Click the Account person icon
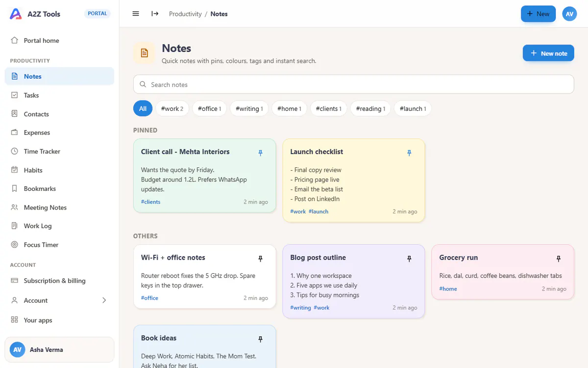This screenshot has height=368, width=588. click(x=14, y=300)
